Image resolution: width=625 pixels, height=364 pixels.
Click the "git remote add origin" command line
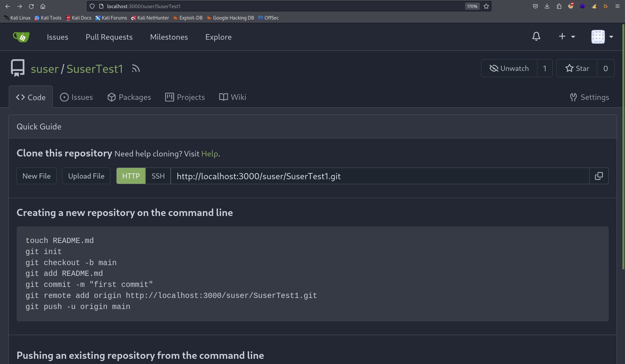coord(171,296)
